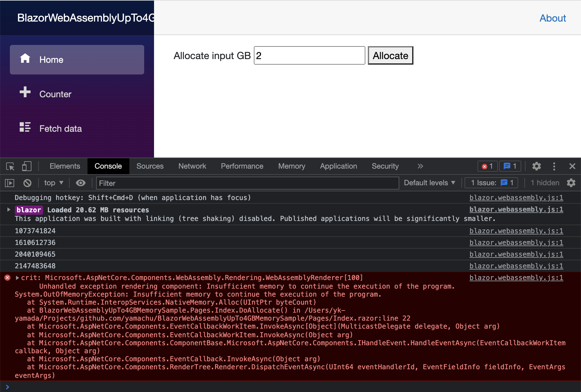Viewport: 581px width, 392px height.
Task: Navigate to Home in sidebar
Action: pyautogui.click(x=77, y=60)
